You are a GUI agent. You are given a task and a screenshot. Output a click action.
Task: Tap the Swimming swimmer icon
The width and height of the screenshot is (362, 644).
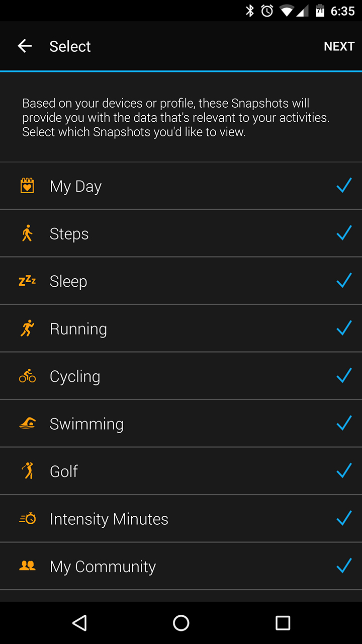pos(27,424)
